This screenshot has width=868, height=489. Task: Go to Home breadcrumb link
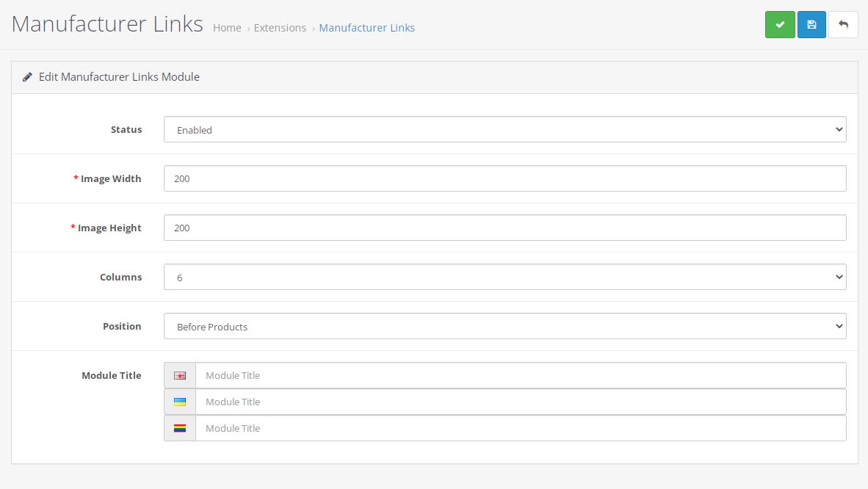(x=227, y=28)
